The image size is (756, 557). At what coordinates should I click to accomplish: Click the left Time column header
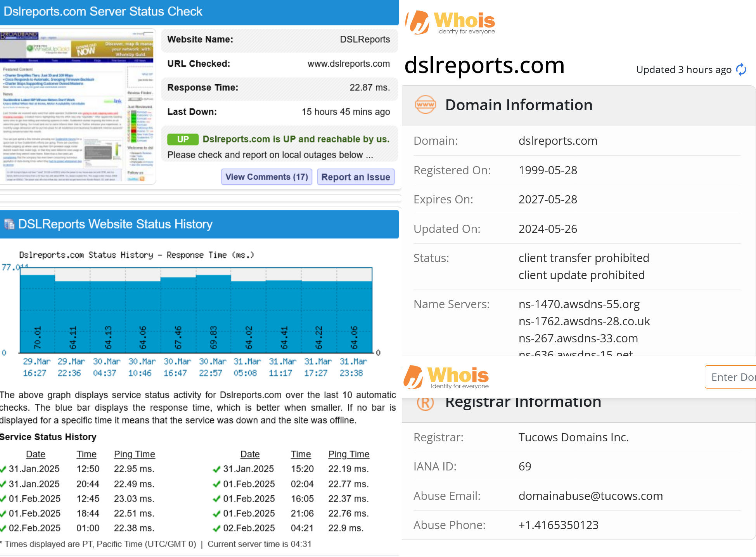(x=86, y=454)
